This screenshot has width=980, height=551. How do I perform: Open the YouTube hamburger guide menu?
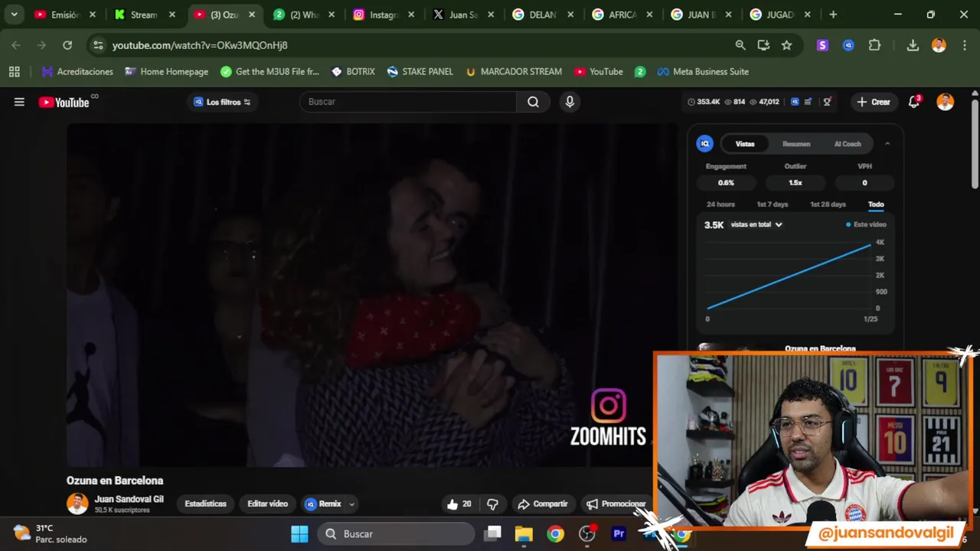(x=19, y=102)
